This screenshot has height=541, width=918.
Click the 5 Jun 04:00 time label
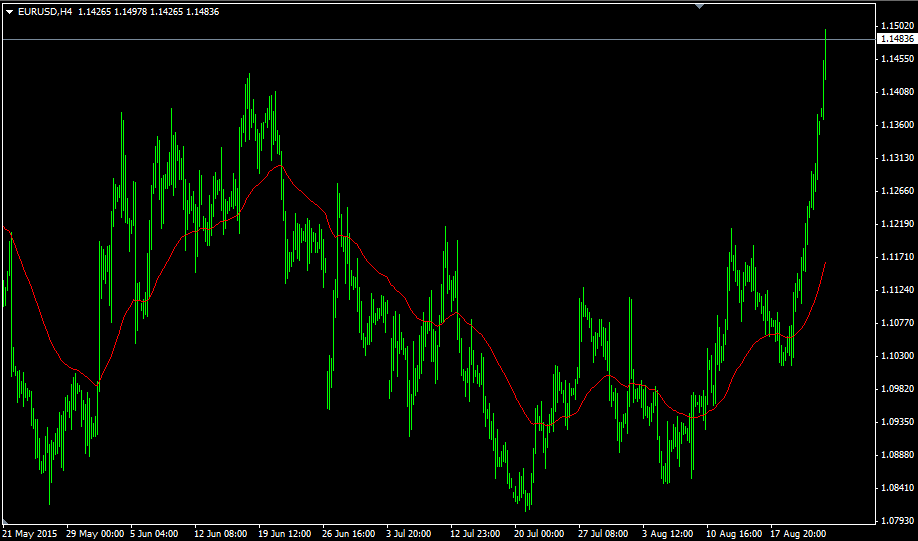tap(155, 534)
